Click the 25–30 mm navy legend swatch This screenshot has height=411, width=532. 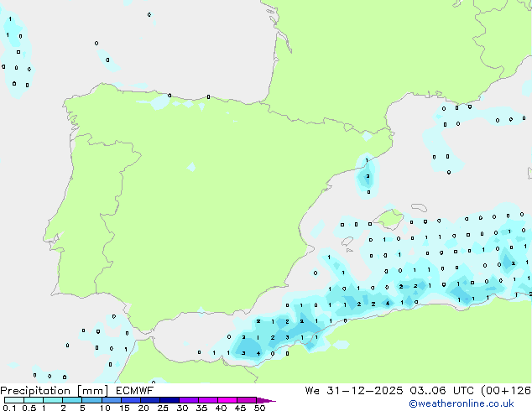(169, 400)
